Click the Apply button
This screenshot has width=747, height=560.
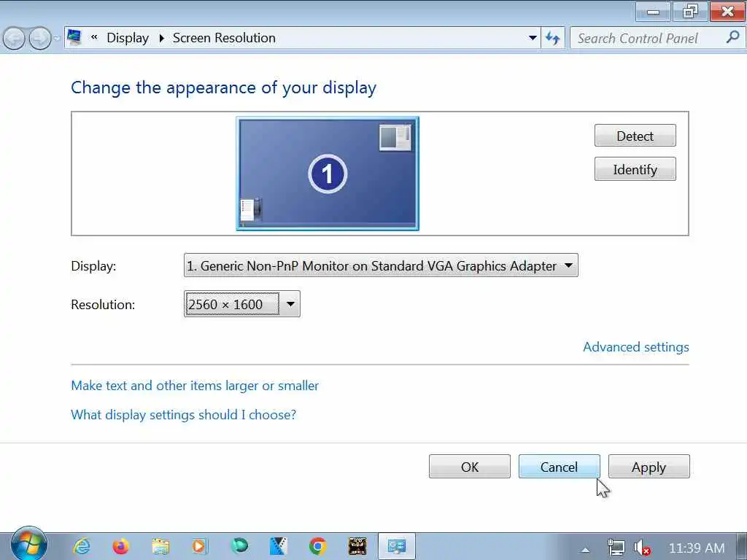[x=649, y=467]
